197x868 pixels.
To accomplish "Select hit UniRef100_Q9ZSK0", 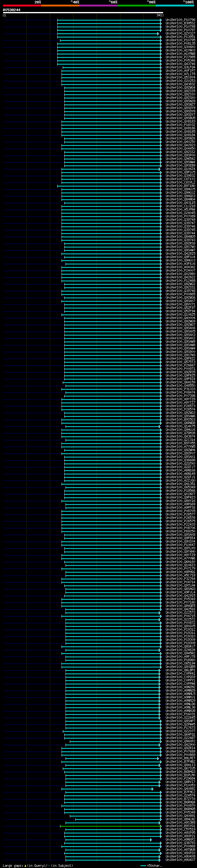I will 180,98.
